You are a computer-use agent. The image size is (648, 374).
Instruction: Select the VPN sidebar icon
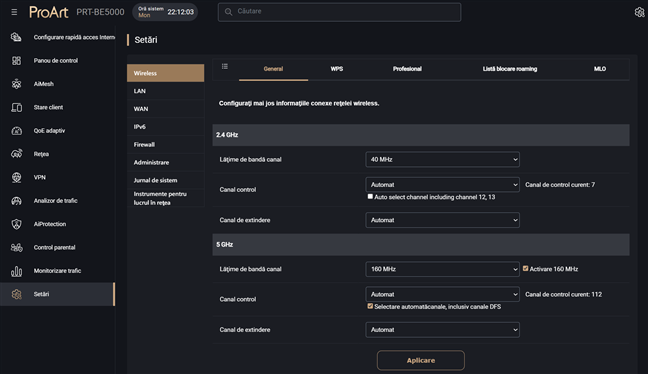coord(16,177)
